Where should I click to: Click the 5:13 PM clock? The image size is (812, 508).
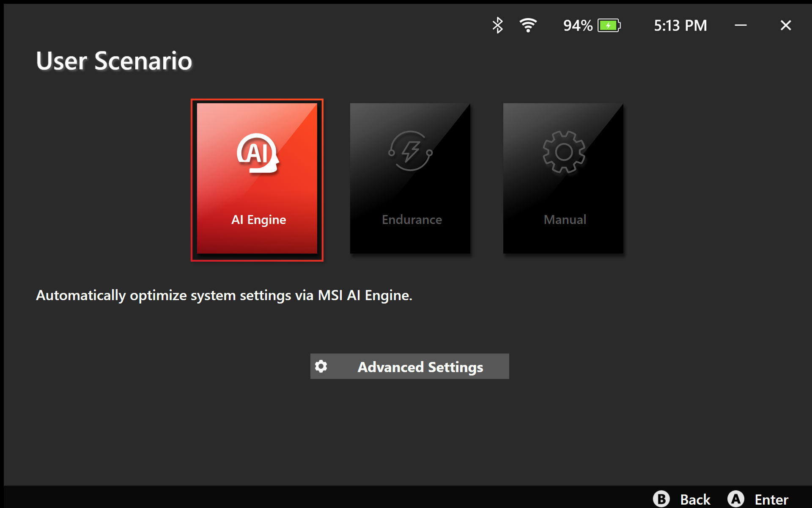[680, 25]
